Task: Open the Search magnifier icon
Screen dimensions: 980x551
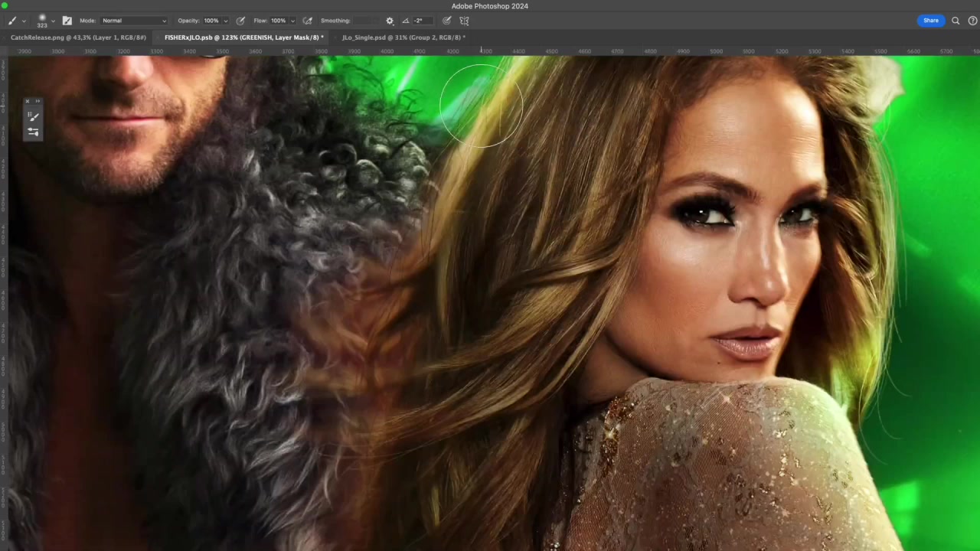Action: click(955, 21)
